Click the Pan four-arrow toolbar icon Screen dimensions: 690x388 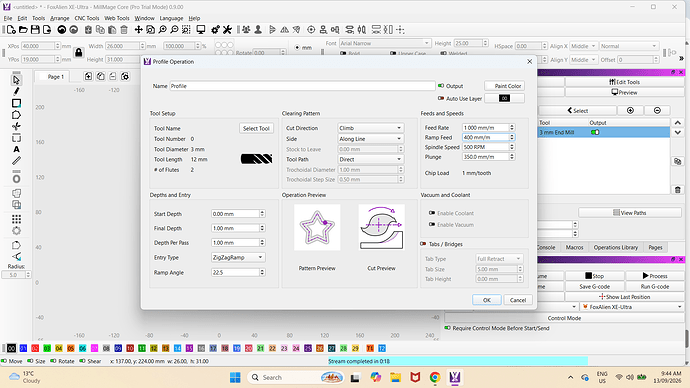[x=139, y=29]
